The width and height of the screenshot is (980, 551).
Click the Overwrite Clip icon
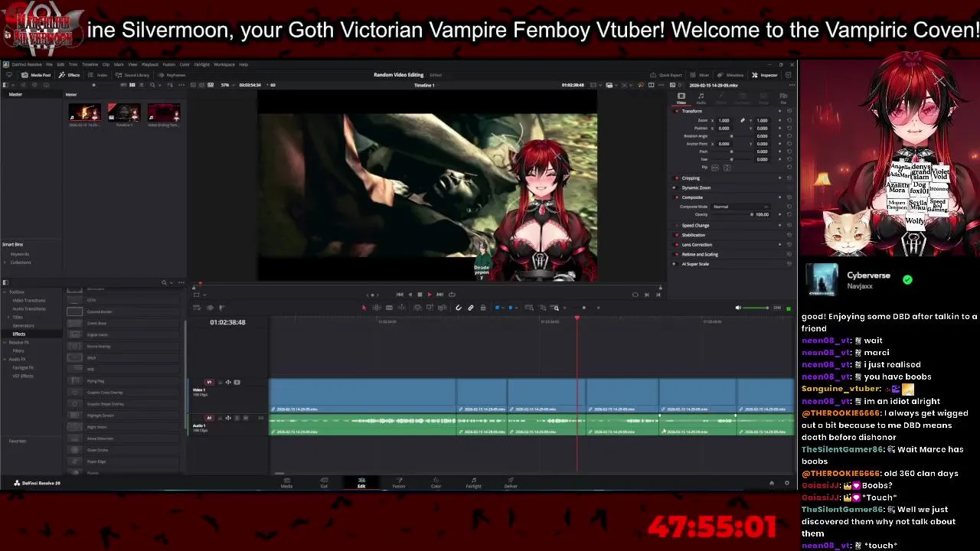(430, 308)
